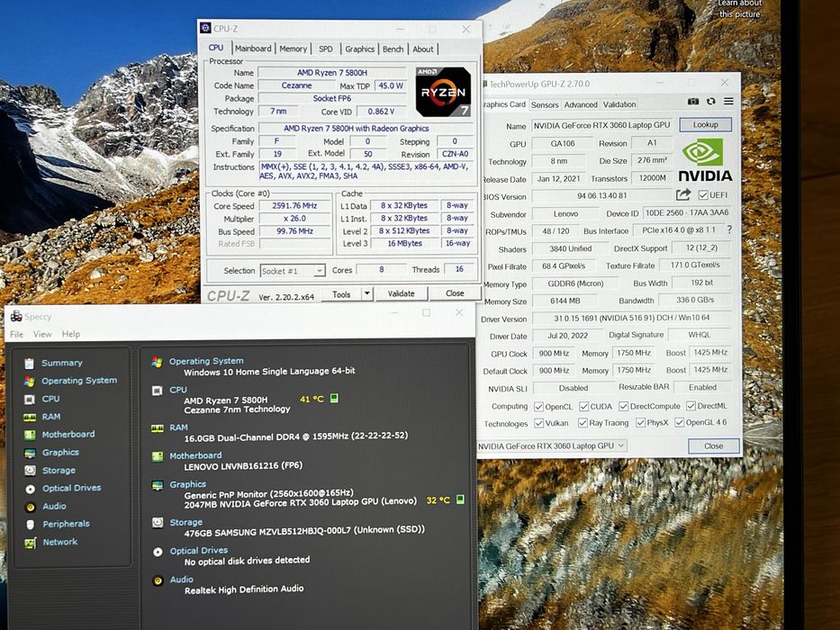
Task: Click the Motherboard icon in Speccy sidebar
Action: pos(30,435)
